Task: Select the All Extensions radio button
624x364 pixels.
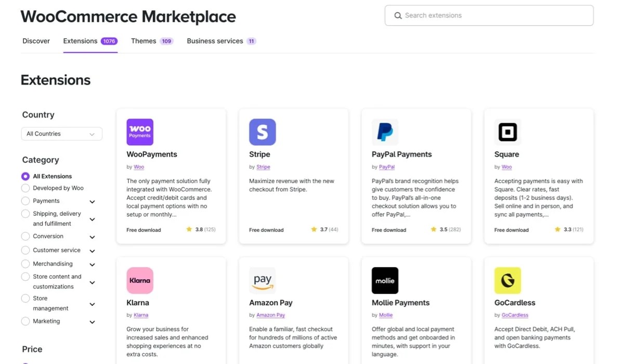Action: [x=25, y=176]
